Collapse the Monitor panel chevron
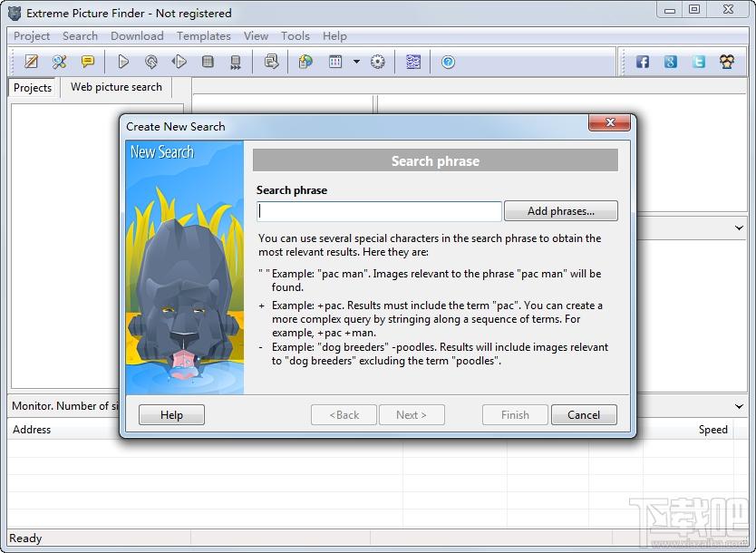Viewport: 756px width, 553px height. tap(739, 406)
